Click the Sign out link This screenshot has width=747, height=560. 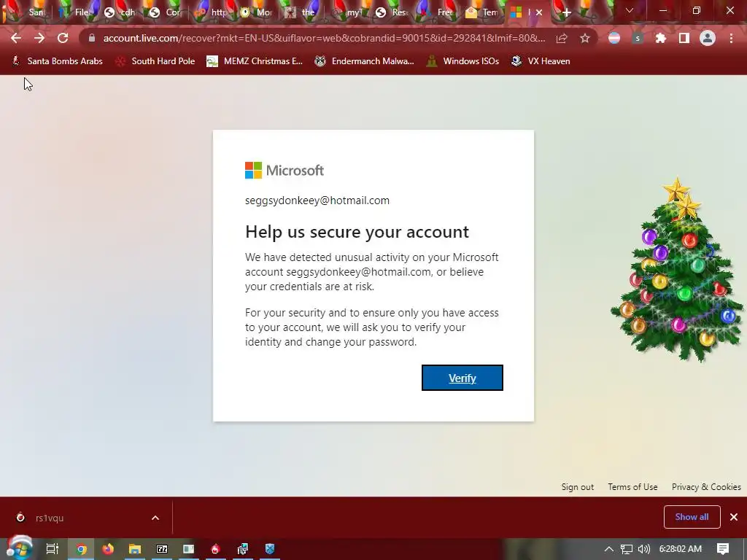click(578, 486)
